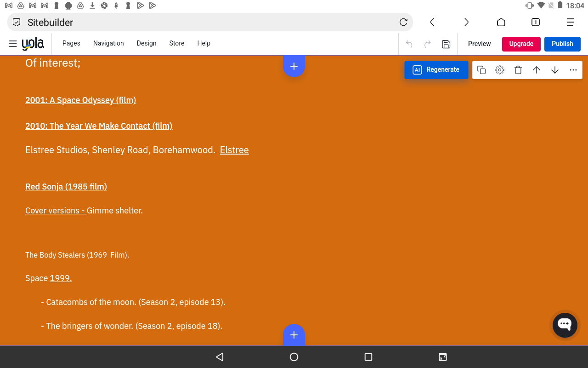Open the Red Sonja (1985 film) link
588x368 pixels.
(66, 187)
